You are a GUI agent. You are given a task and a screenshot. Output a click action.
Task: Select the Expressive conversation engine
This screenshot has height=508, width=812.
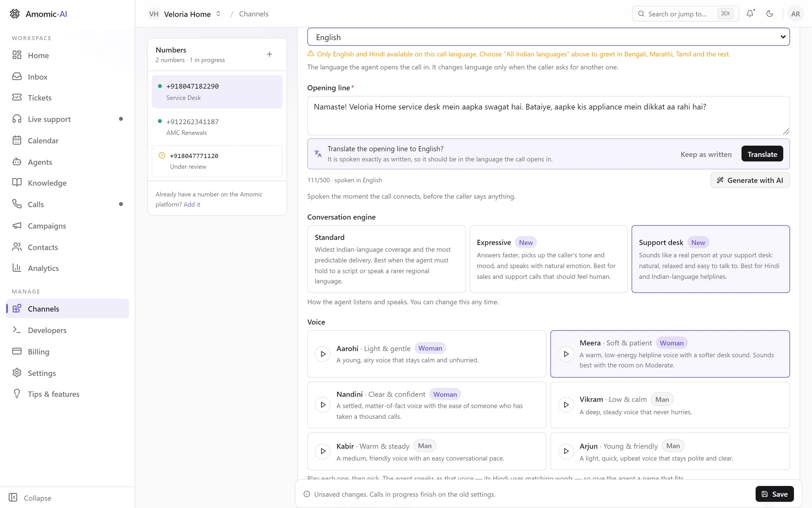(548, 259)
